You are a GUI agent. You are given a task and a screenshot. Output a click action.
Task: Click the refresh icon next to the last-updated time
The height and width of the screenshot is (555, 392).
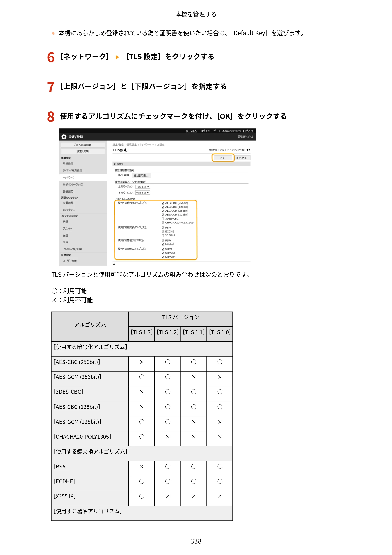(248, 150)
